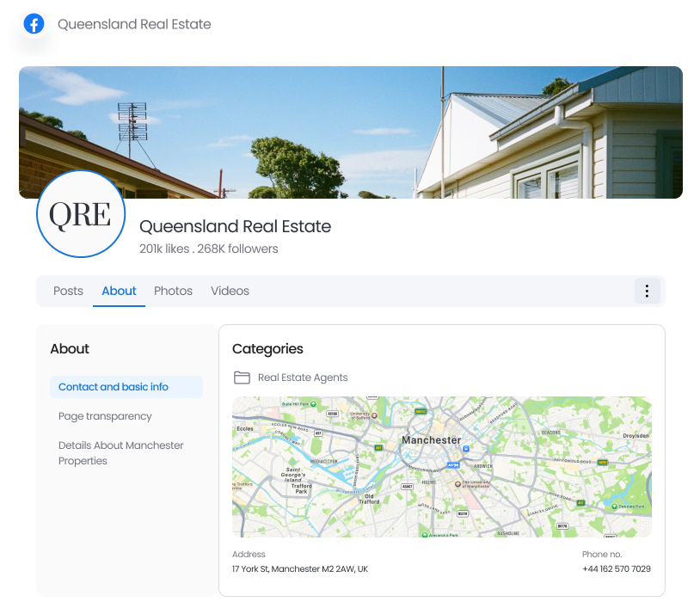Click the Queensland Real Estate header title
Viewport: 700px width, 608px height.
click(x=134, y=24)
